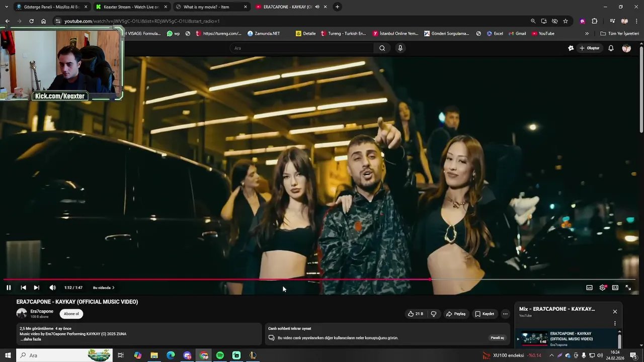This screenshot has width=644, height=362.
Task: Open Gönderi Sorgulama bookmark
Action: point(447,34)
